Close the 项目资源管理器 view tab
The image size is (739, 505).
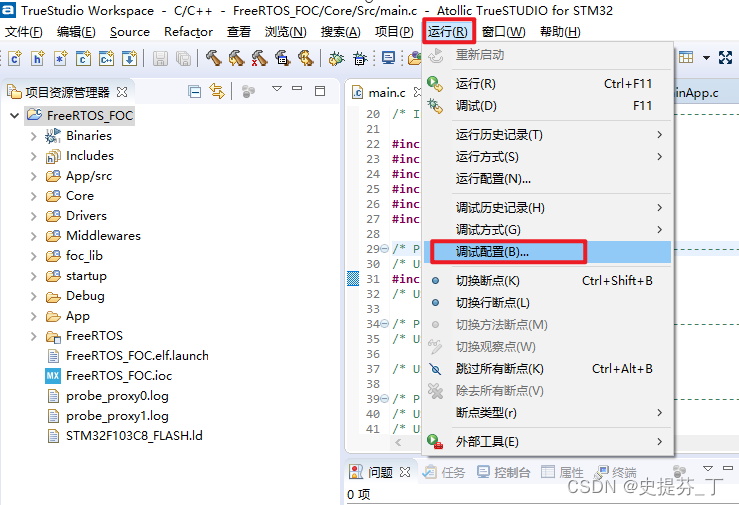(x=122, y=92)
